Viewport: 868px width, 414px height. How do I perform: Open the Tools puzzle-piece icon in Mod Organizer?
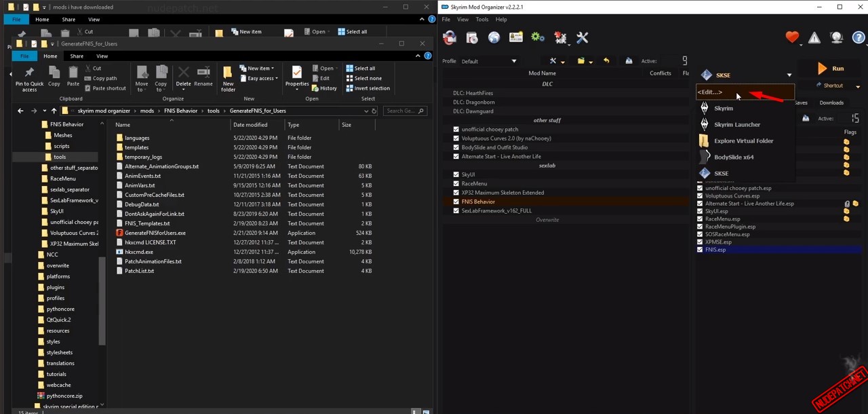[560, 38]
